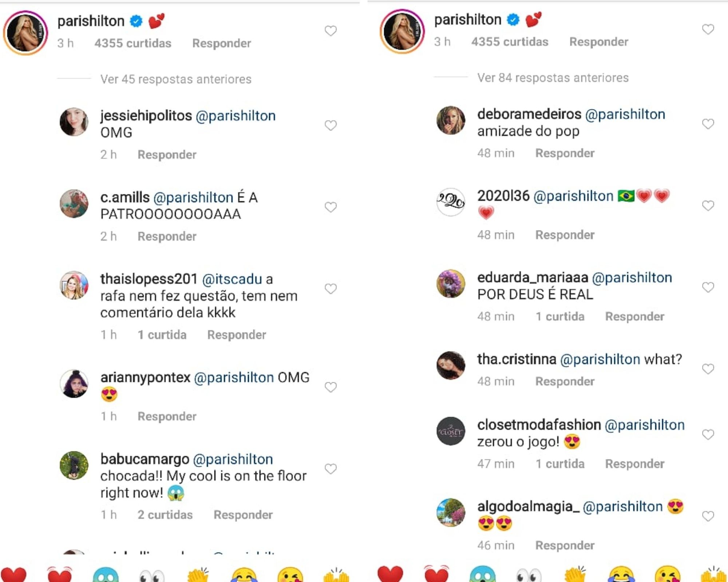Insert laughing tears emoji in right emoji bar
This screenshot has width=728, height=582.
[x=621, y=575]
